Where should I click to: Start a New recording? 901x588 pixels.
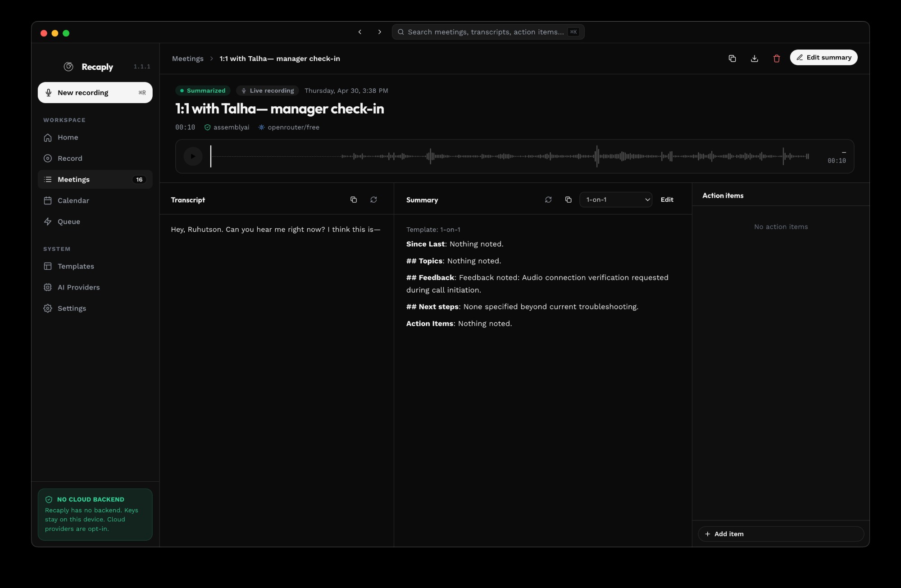pos(95,93)
